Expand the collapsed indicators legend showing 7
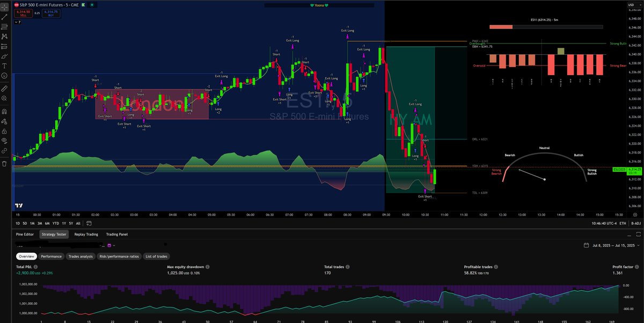The image size is (644, 323). tap(18, 22)
